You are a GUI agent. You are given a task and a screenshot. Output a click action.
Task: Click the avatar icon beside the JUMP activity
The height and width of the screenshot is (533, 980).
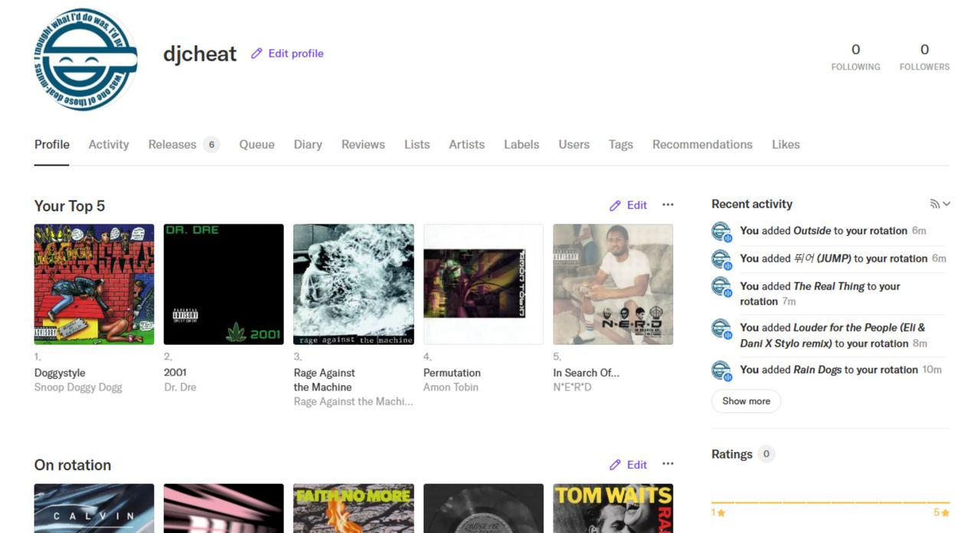721,259
